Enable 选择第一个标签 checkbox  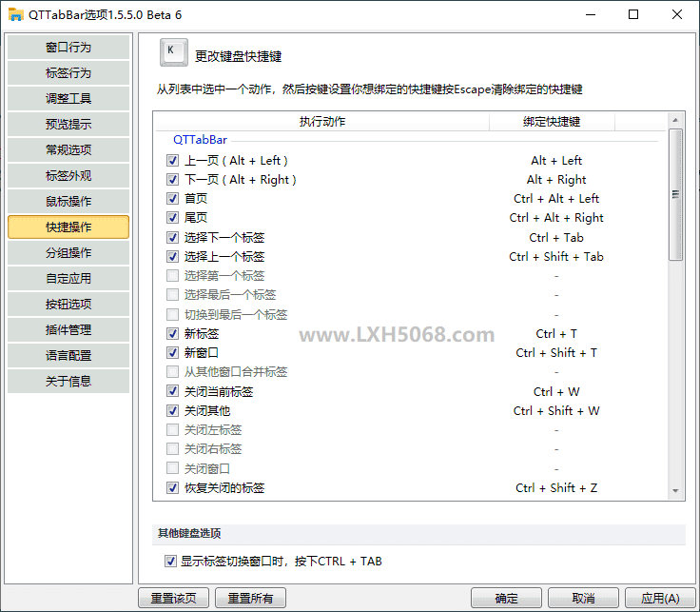pyautogui.click(x=172, y=276)
